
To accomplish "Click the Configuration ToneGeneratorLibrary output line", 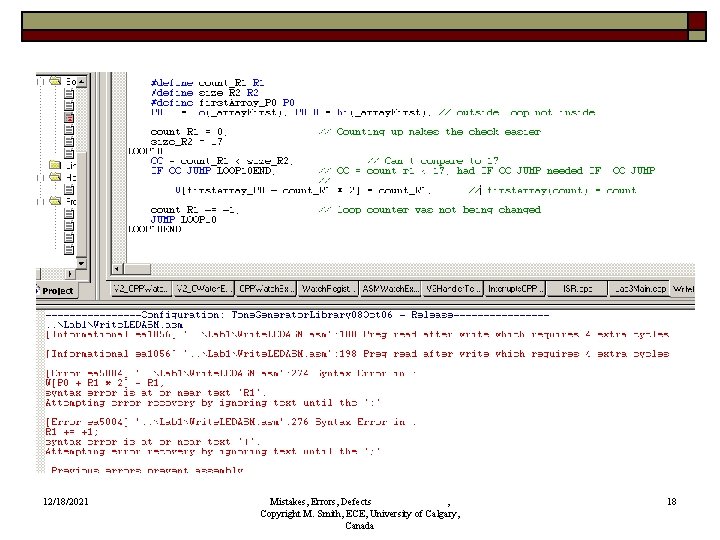I will (297, 315).
